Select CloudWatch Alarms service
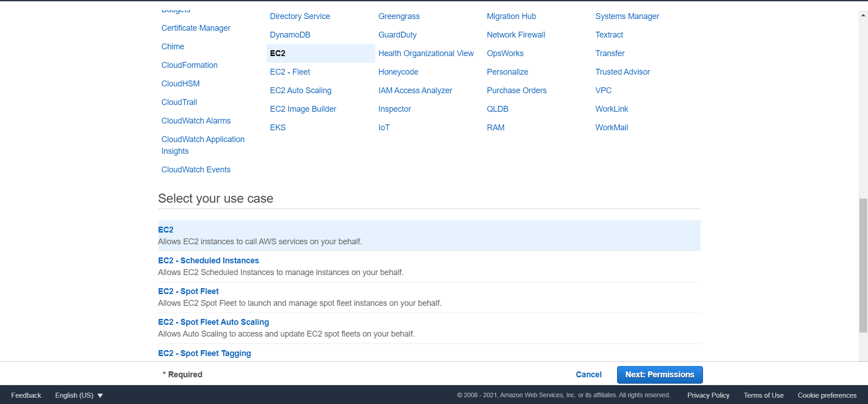 (x=196, y=121)
